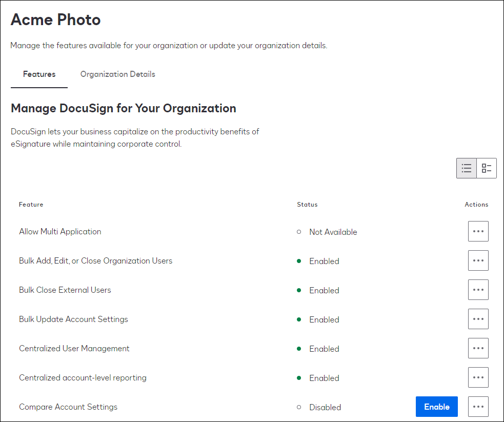Open the Organization Details tab
This screenshot has height=422, width=504.
(x=117, y=74)
